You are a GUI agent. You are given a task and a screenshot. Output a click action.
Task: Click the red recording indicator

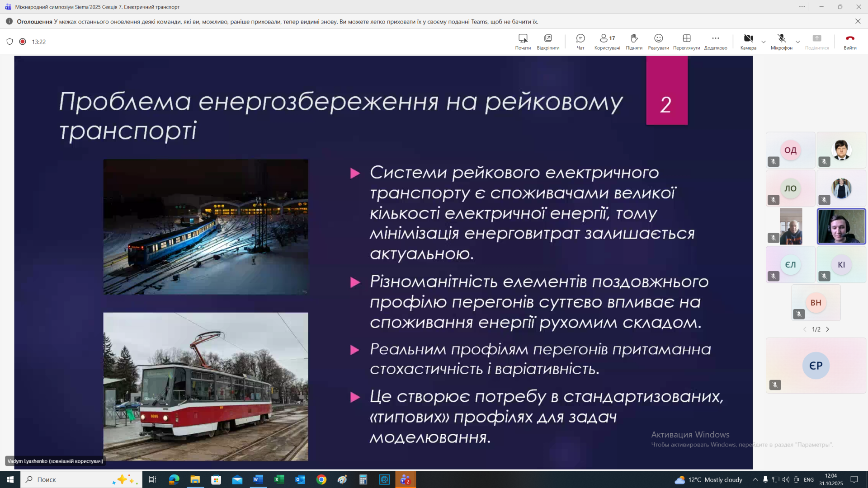coord(23,42)
